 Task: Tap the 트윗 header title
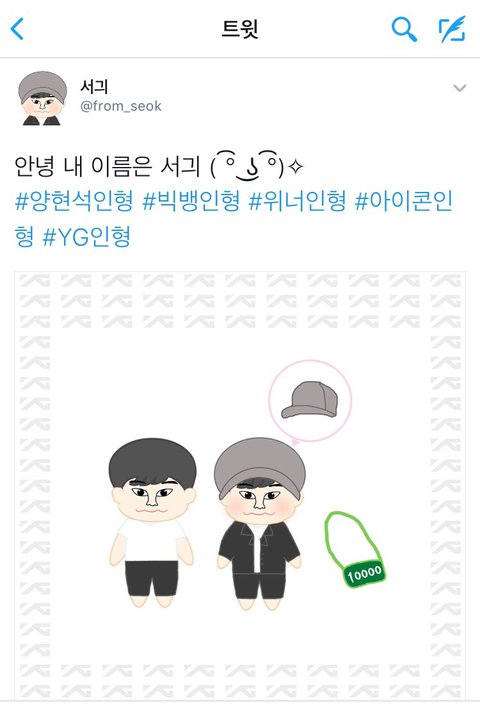(x=240, y=29)
